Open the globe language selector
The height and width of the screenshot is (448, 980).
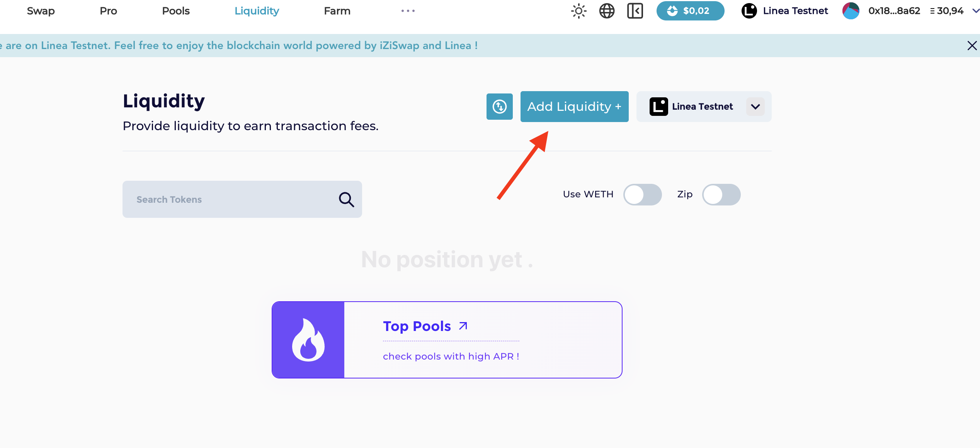(x=607, y=11)
